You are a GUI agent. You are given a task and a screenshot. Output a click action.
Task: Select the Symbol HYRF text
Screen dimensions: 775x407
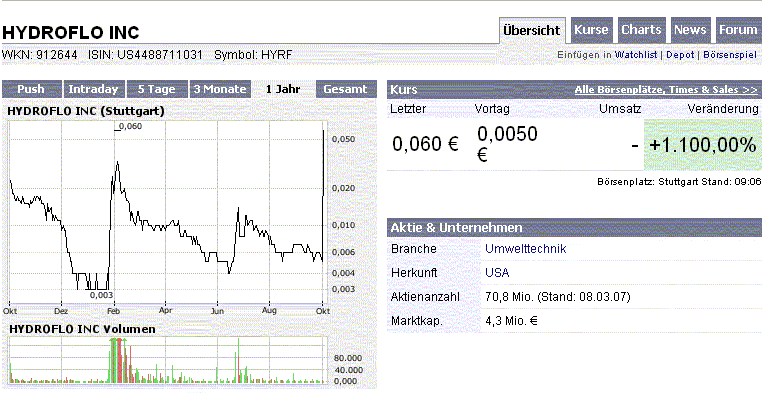253,55
